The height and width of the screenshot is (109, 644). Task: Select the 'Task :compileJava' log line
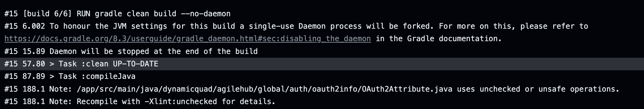coord(70,76)
